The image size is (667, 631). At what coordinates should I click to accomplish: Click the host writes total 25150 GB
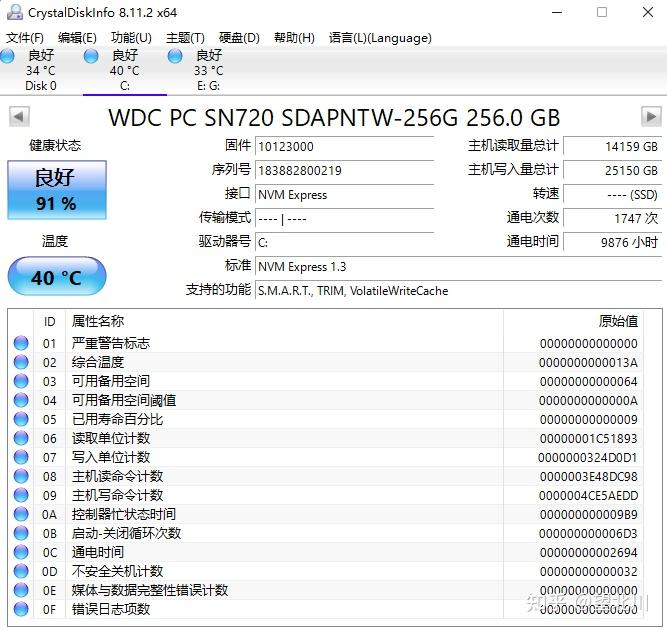click(613, 170)
